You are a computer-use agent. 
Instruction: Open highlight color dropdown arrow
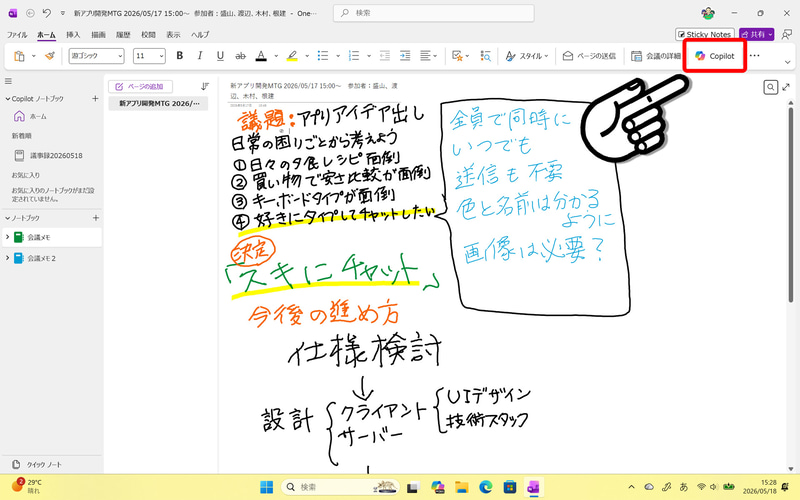[307, 56]
